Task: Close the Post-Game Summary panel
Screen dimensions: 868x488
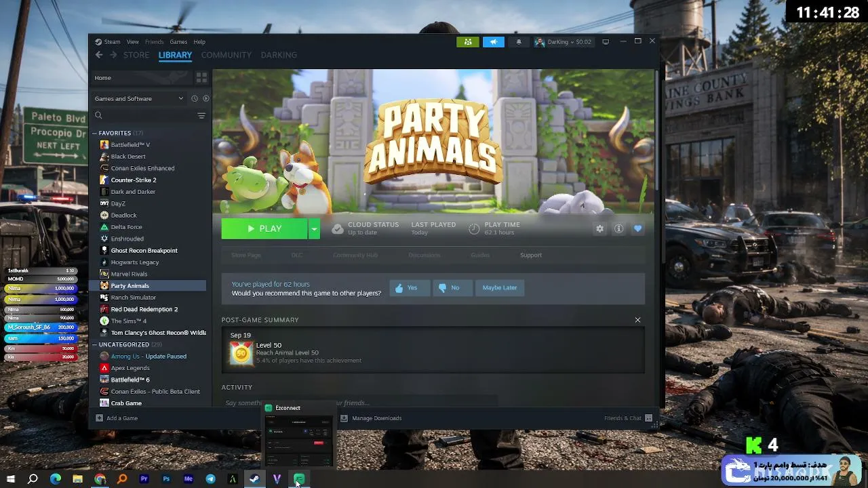Action: (637, 320)
